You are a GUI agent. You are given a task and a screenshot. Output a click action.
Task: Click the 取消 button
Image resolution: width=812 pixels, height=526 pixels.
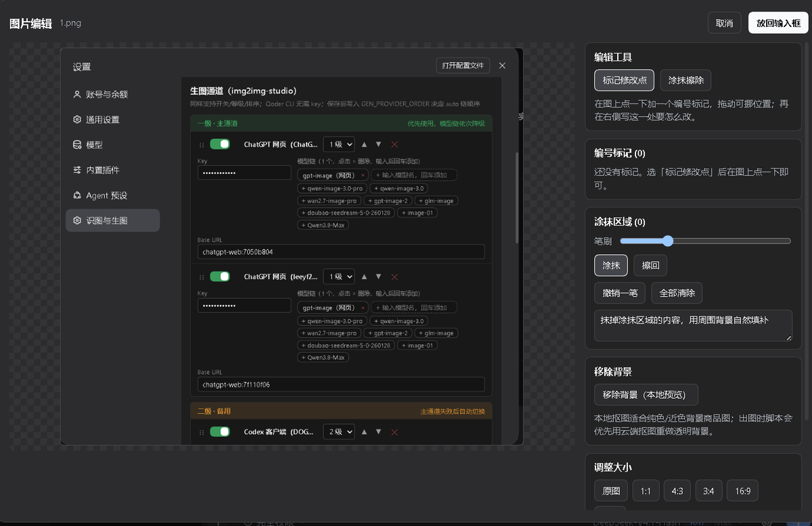pos(724,23)
